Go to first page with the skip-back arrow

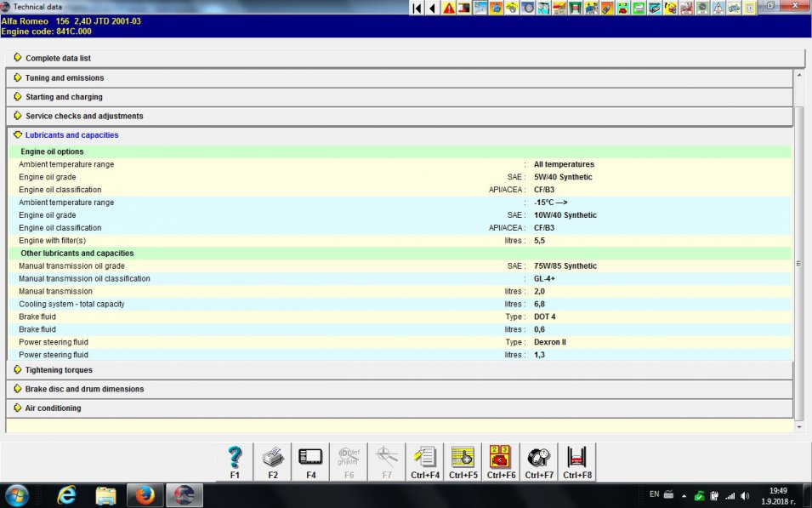click(x=417, y=8)
